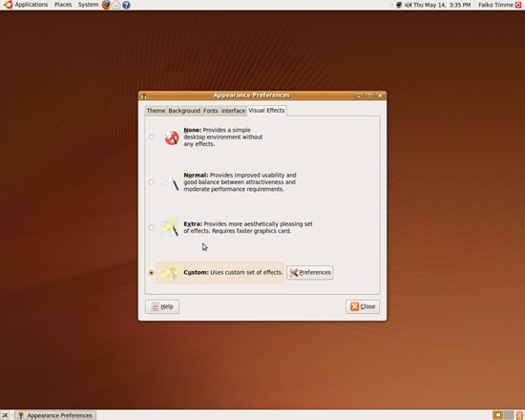
Task: Select the Visual Effects tab
Action: 266,111
